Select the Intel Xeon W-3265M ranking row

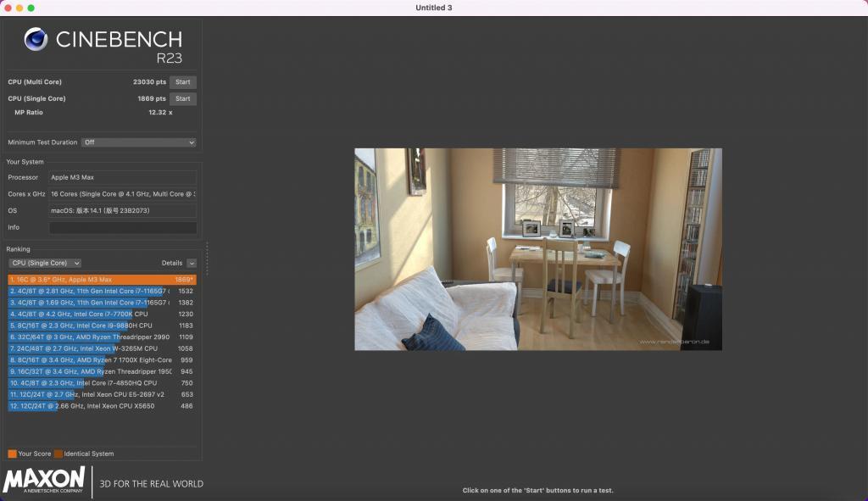click(x=102, y=348)
